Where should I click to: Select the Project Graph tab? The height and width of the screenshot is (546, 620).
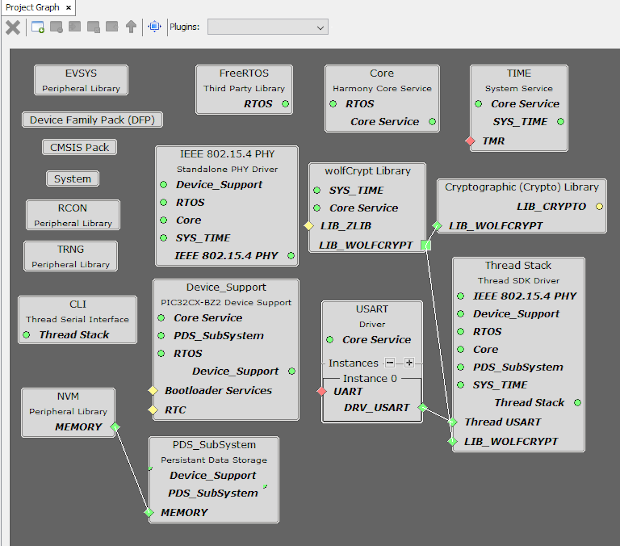coord(32,7)
